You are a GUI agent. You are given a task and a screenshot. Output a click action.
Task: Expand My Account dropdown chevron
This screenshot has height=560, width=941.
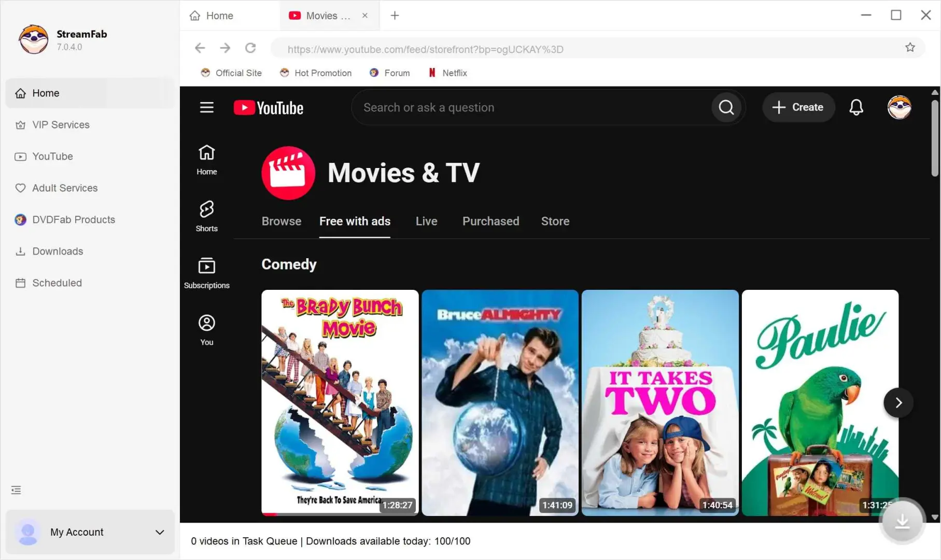click(160, 532)
